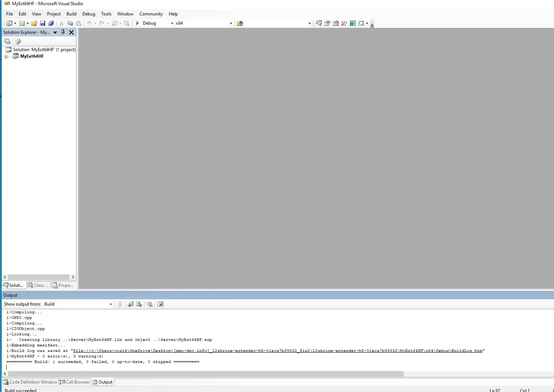Click the Copy icon in toolbar
Screen dimensions: 554x392
coord(70,23)
